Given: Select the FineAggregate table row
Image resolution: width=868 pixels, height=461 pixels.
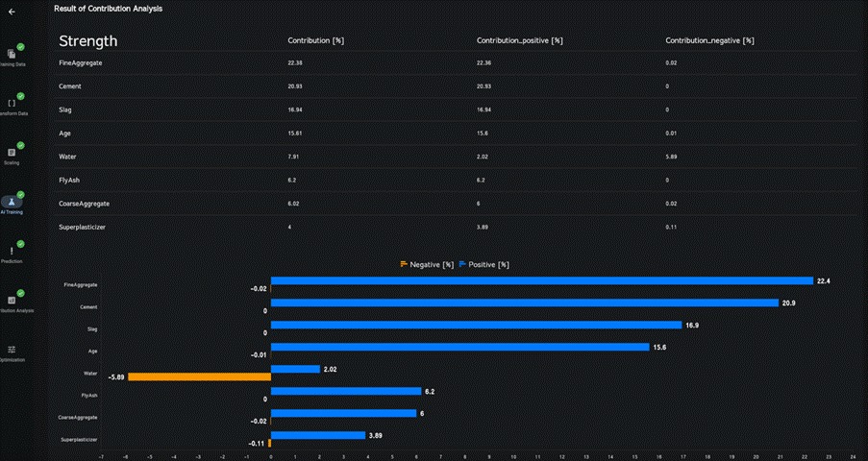Looking at the screenshot, I should click(x=81, y=62).
